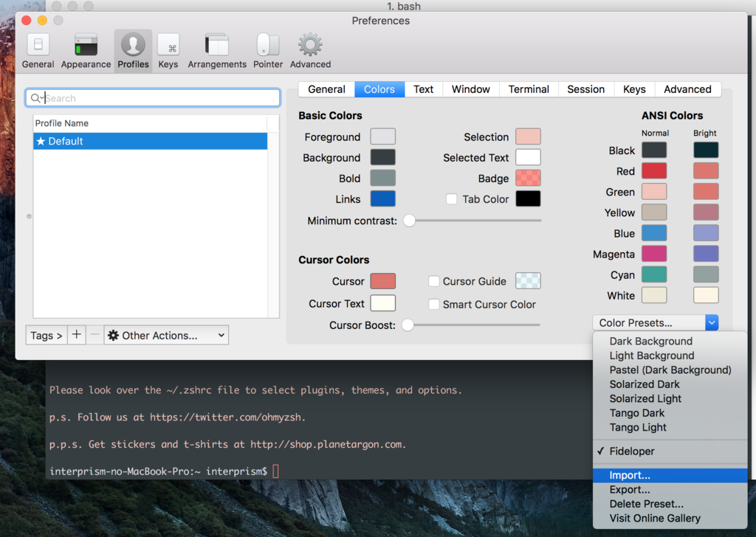
Task: Open the Appearance preferences pane
Action: [x=86, y=51]
